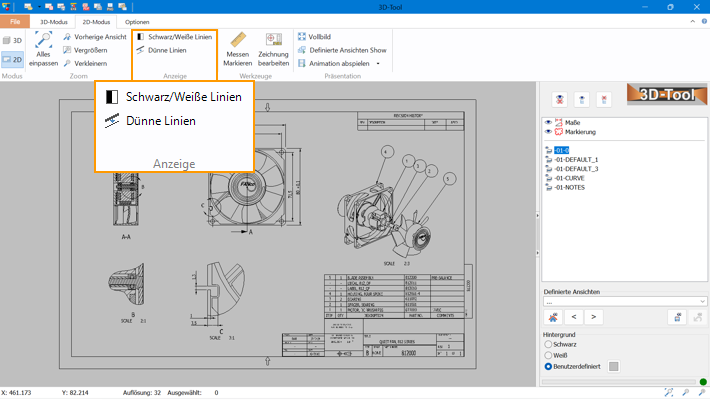Toggle visibility eye for Maße
The height and width of the screenshot is (400, 710).
pyautogui.click(x=547, y=122)
